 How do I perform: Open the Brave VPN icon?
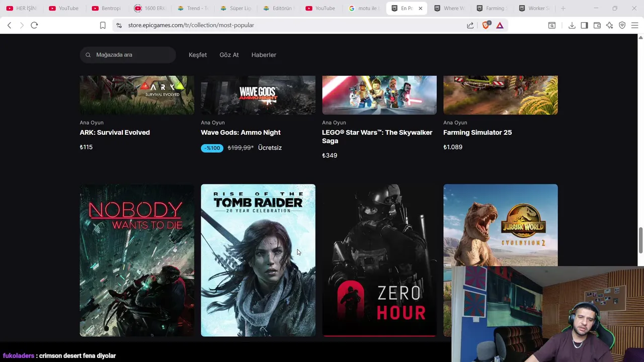pos(622,25)
